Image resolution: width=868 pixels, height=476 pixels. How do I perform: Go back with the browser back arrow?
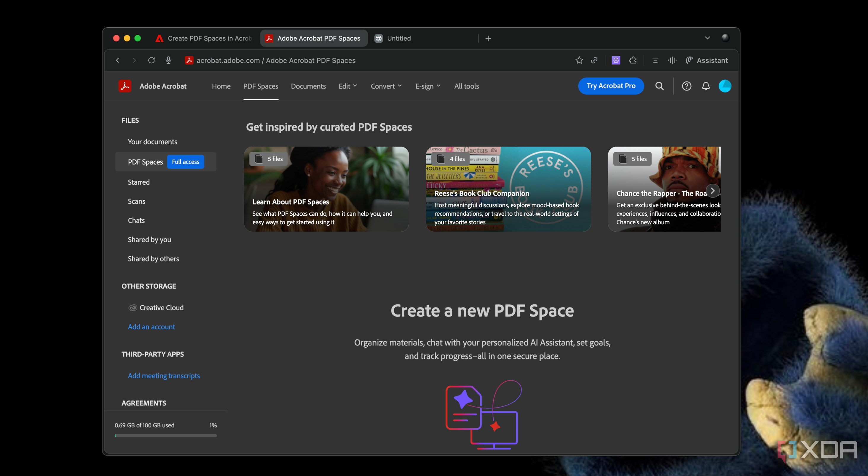(117, 60)
